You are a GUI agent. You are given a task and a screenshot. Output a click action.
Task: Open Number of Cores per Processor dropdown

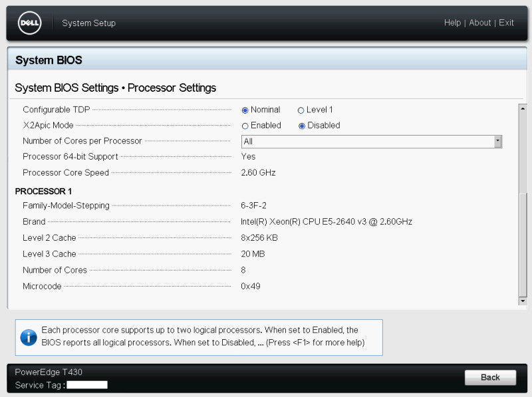click(x=372, y=142)
